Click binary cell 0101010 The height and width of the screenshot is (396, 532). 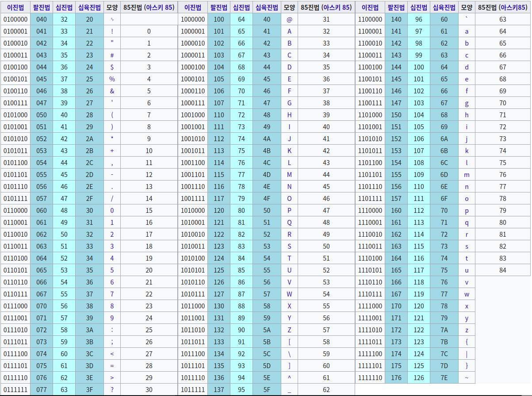(x=15, y=139)
